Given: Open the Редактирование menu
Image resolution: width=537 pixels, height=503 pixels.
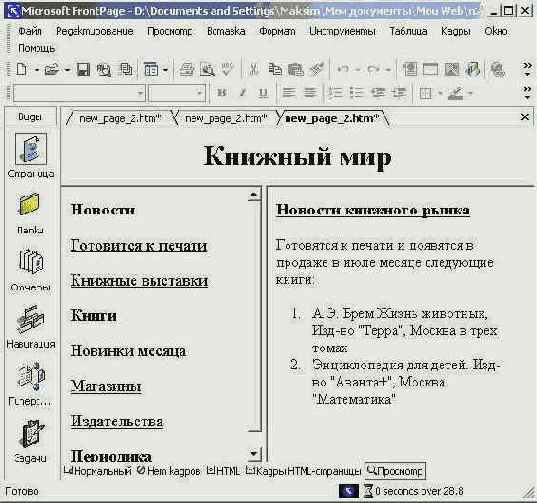Looking at the screenshot, I should coord(95,31).
